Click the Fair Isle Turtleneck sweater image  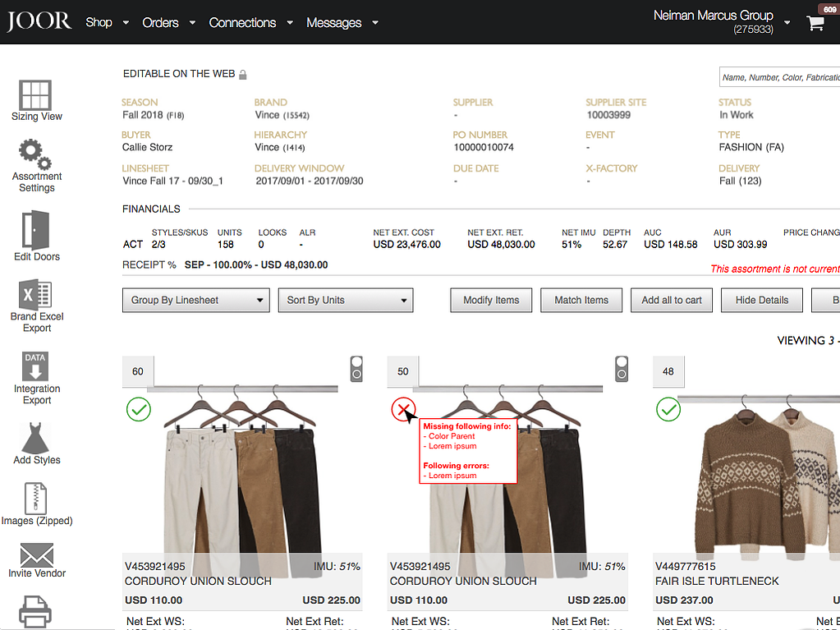coord(766,476)
